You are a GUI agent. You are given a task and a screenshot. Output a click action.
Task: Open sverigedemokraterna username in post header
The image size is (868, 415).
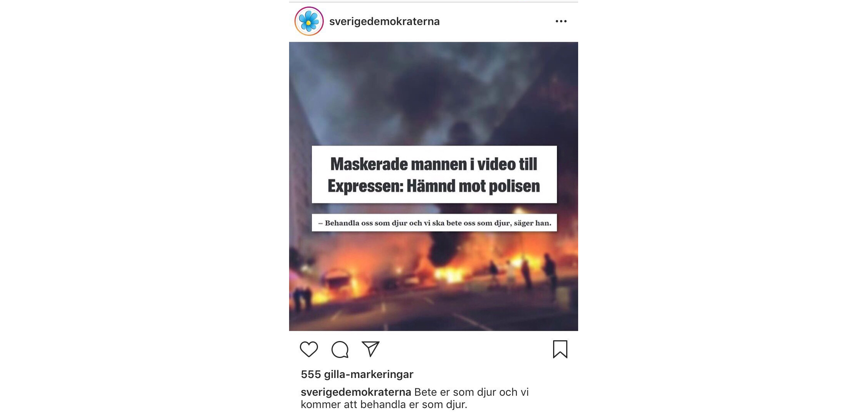tap(384, 21)
